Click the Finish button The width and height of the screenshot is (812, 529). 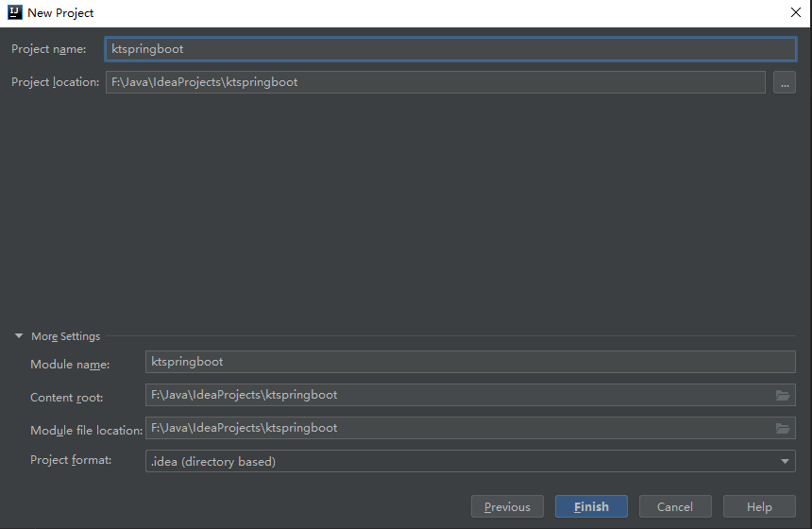(591, 506)
